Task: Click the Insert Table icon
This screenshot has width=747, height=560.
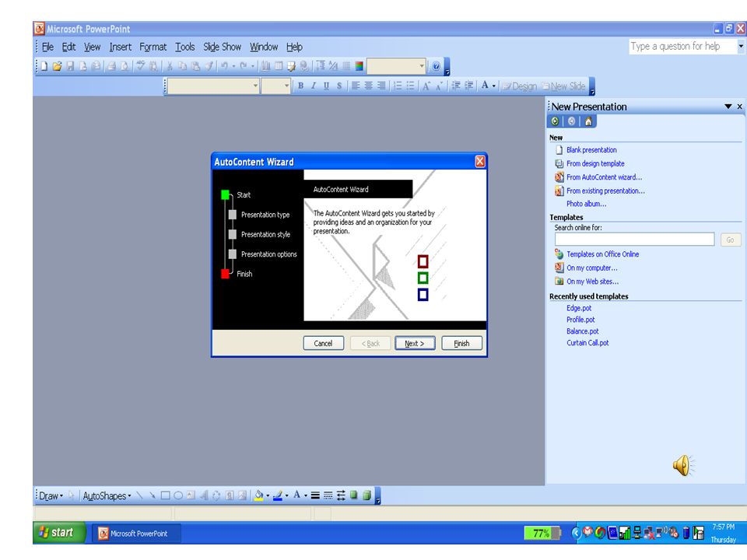Action: (279, 66)
